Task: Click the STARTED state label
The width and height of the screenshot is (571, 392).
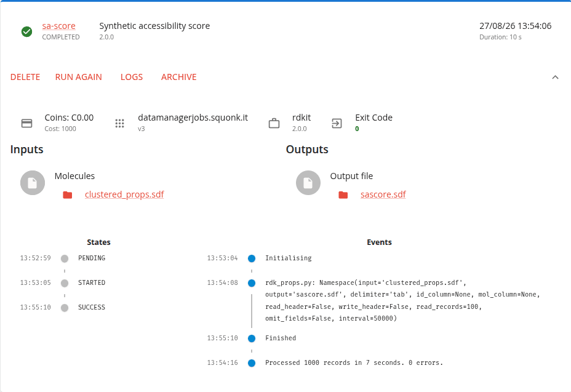Action: [92, 282]
